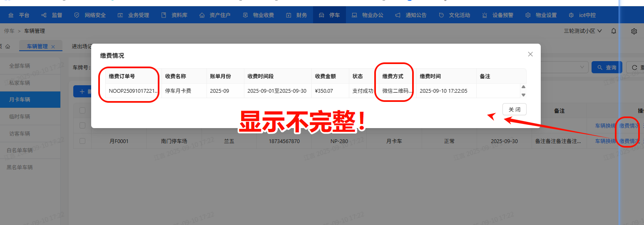Viewport: 644px width, 225px height.
Task: Close the 缴费情况 dialog with X
Action: (530, 54)
